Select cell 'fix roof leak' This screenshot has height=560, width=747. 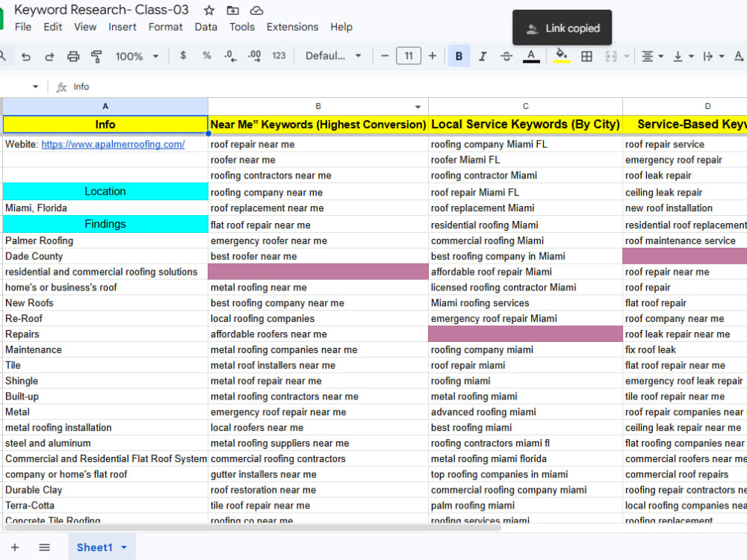[x=684, y=349]
